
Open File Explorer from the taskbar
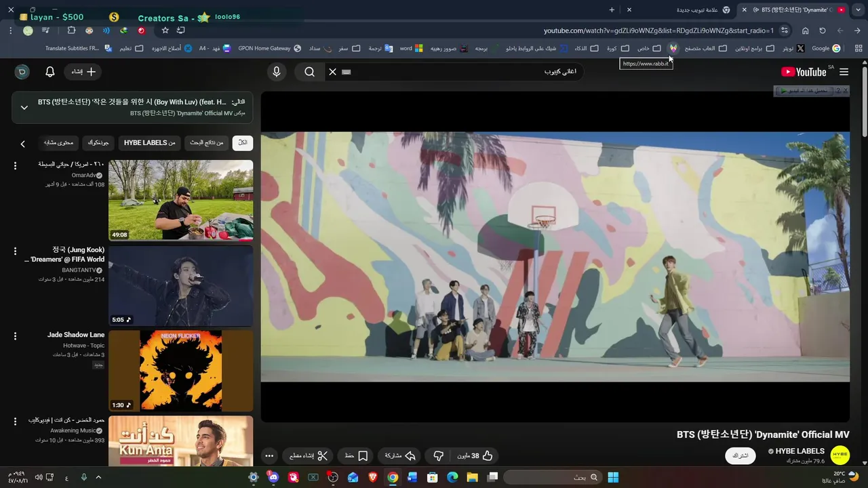[x=472, y=477]
